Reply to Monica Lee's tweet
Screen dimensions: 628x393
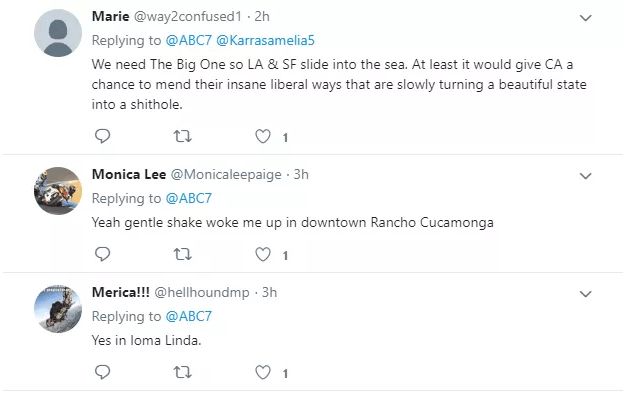(103, 254)
